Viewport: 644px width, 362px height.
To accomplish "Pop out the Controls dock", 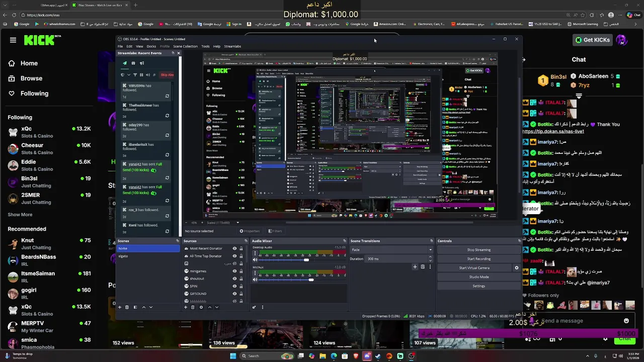I will 519,241.
